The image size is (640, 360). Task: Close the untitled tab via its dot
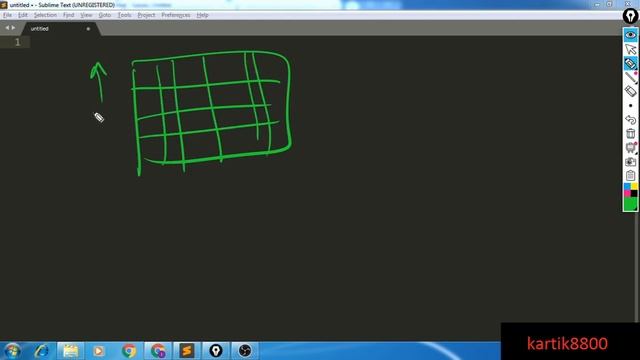[88, 29]
